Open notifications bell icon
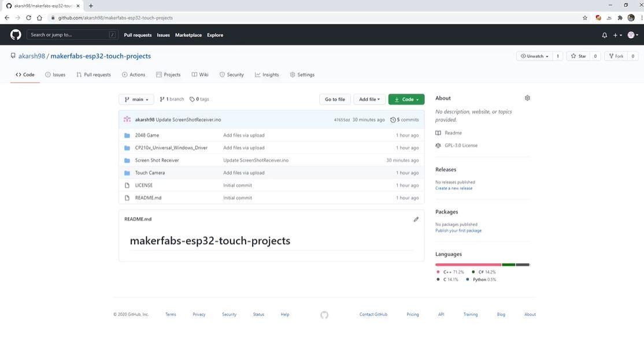Image resolution: width=644 pixels, height=351 pixels. [604, 35]
